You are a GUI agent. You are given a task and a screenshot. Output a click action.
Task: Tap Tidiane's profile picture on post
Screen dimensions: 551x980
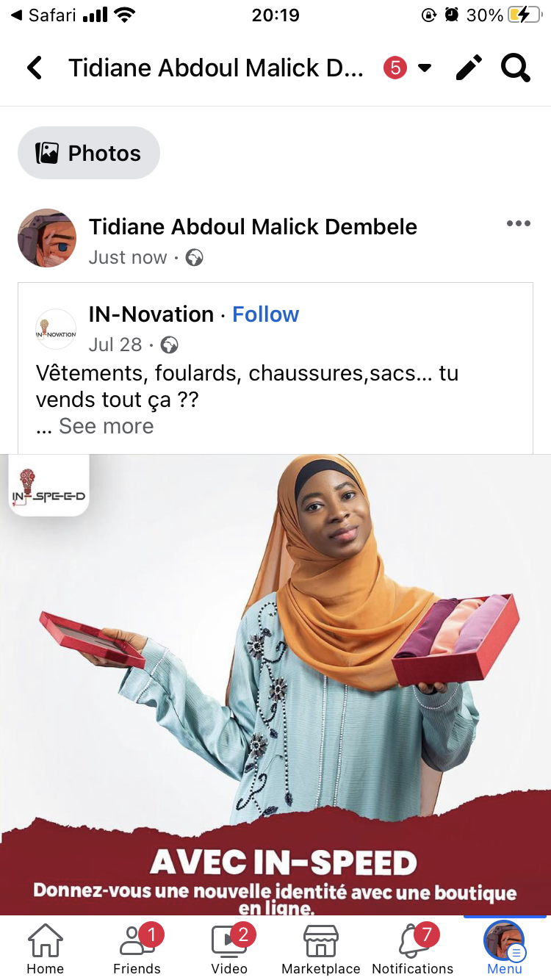point(47,237)
